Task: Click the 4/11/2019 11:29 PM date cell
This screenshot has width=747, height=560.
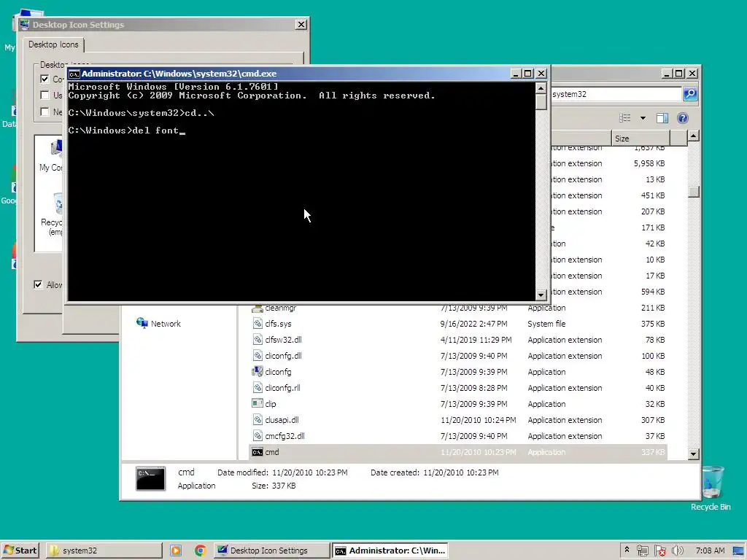Action: tap(476, 340)
